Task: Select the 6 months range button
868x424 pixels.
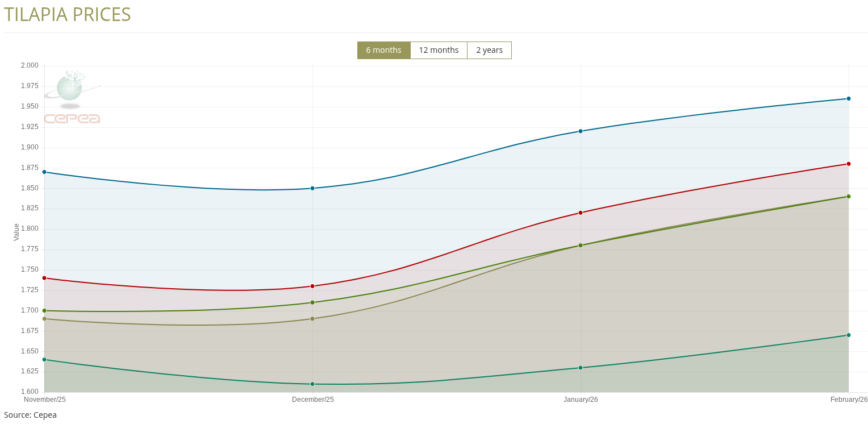Action: pyautogui.click(x=383, y=50)
